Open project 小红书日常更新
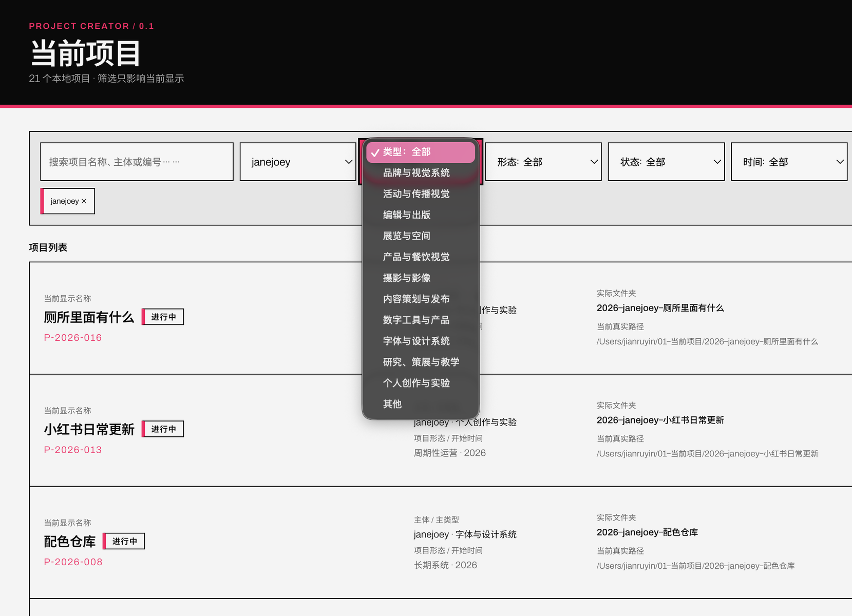This screenshot has width=852, height=616. tap(89, 429)
